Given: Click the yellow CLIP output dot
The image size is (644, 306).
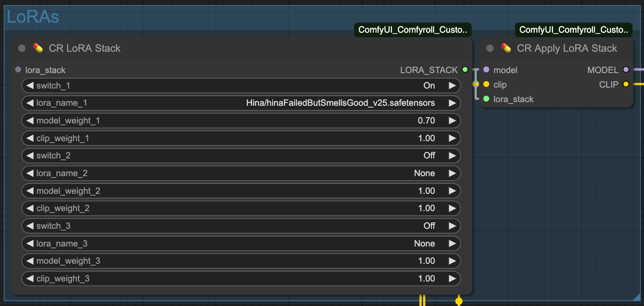Looking at the screenshot, I should [x=626, y=84].
